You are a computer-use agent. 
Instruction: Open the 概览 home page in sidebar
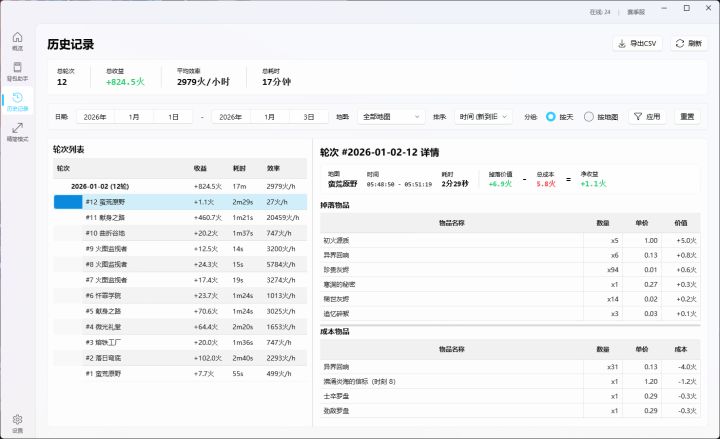pos(17,40)
